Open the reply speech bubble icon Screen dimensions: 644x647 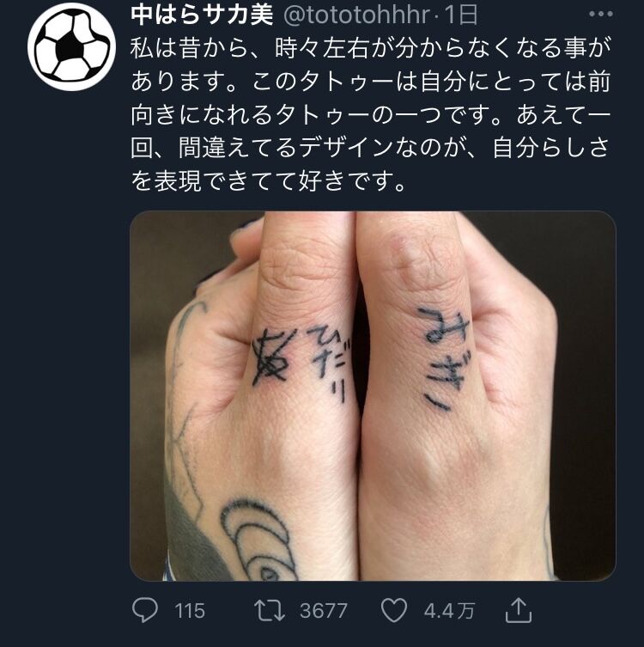pos(145,610)
